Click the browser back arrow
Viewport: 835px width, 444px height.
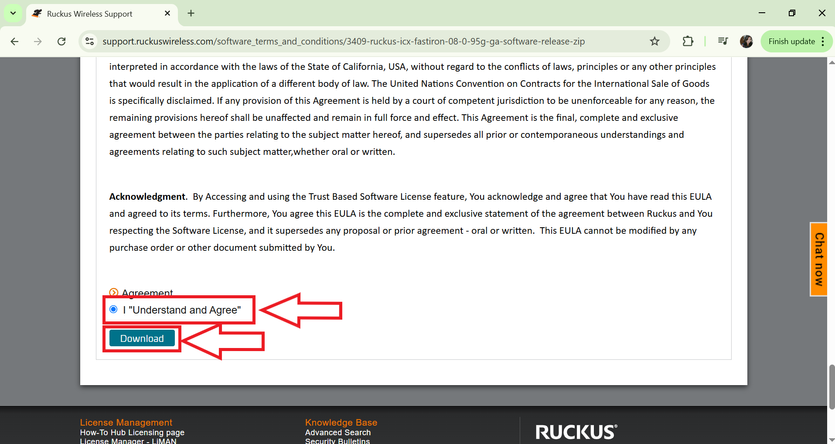coord(14,42)
